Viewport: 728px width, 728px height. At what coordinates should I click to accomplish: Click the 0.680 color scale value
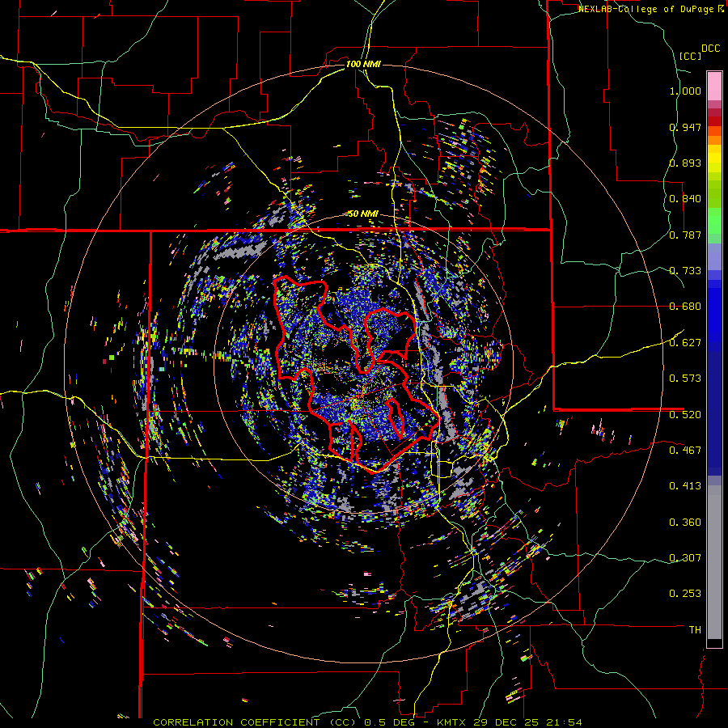coord(685,307)
